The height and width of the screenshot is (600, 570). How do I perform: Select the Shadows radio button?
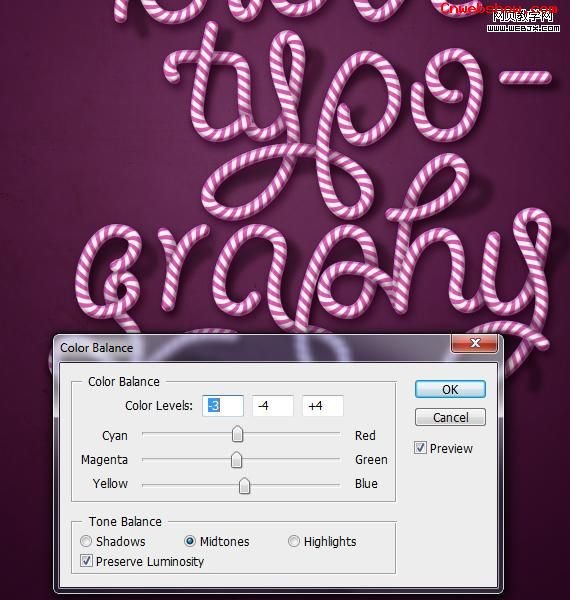pyautogui.click(x=86, y=541)
